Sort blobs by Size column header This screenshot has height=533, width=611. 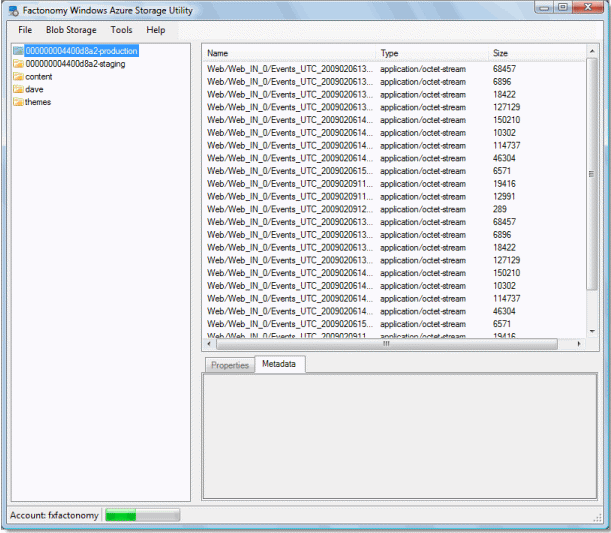[x=537, y=53]
